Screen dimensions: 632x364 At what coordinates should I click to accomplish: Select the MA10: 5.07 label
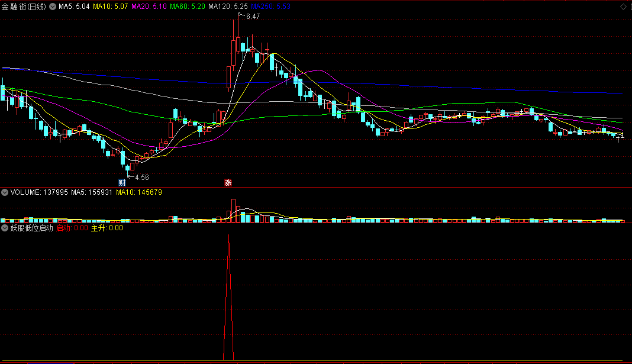pos(111,7)
